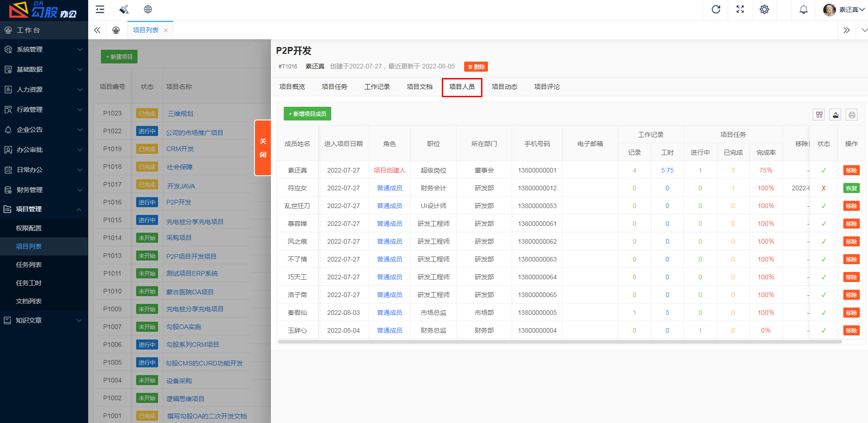The width and height of the screenshot is (868, 423).
Task: Remove member 秦假仙 with 移除 button
Action: (x=852, y=313)
